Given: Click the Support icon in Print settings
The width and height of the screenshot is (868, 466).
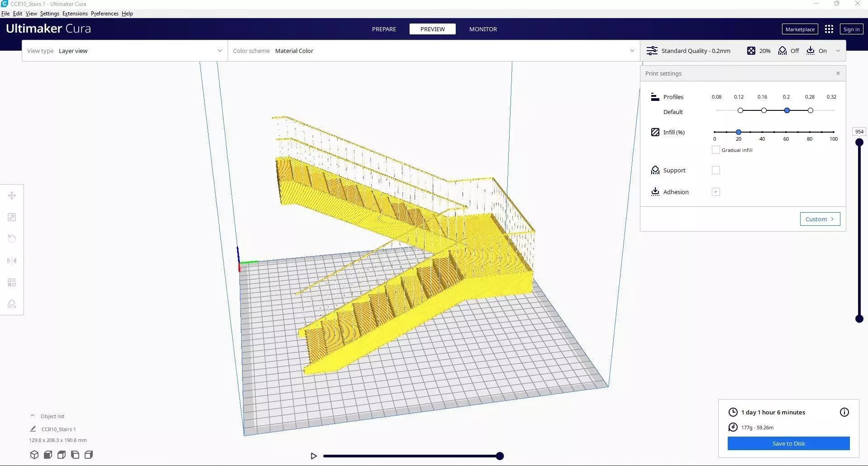Looking at the screenshot, I should (x=655, y=170).
